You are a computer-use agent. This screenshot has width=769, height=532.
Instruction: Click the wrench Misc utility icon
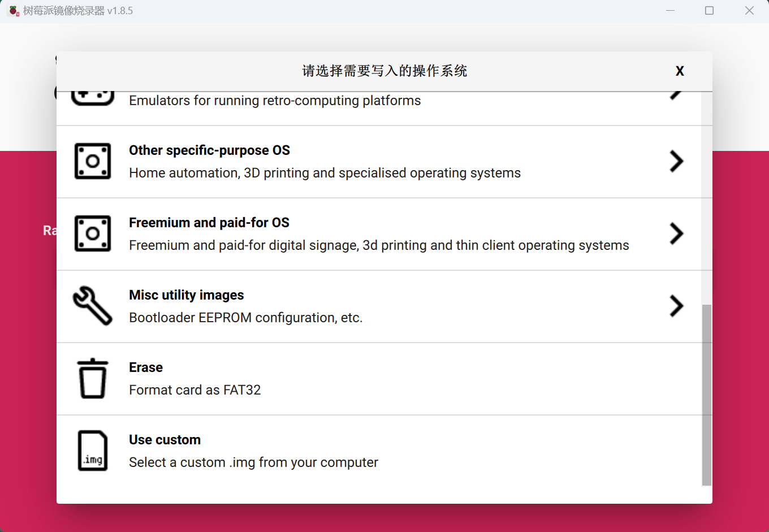click(x=93, y=306)
